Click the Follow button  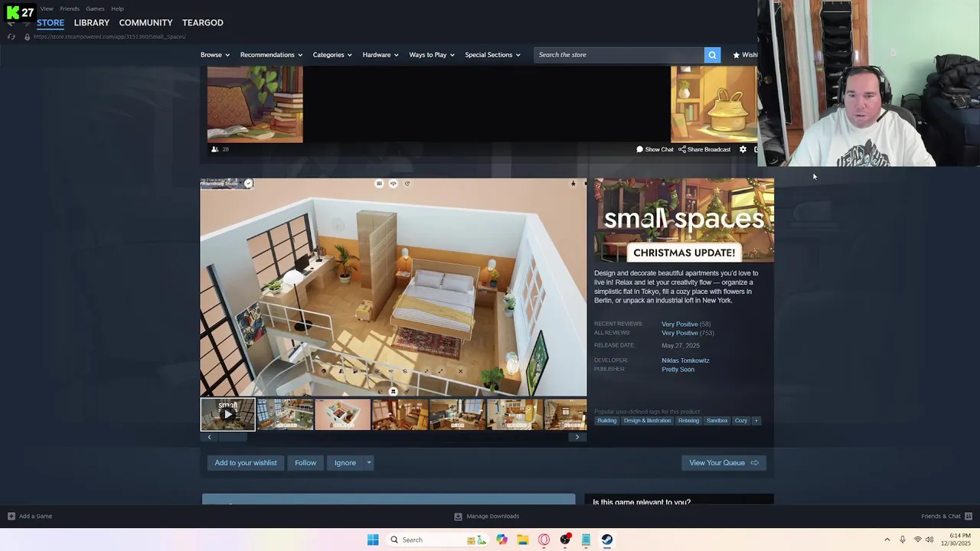click(x=305, y=462)
